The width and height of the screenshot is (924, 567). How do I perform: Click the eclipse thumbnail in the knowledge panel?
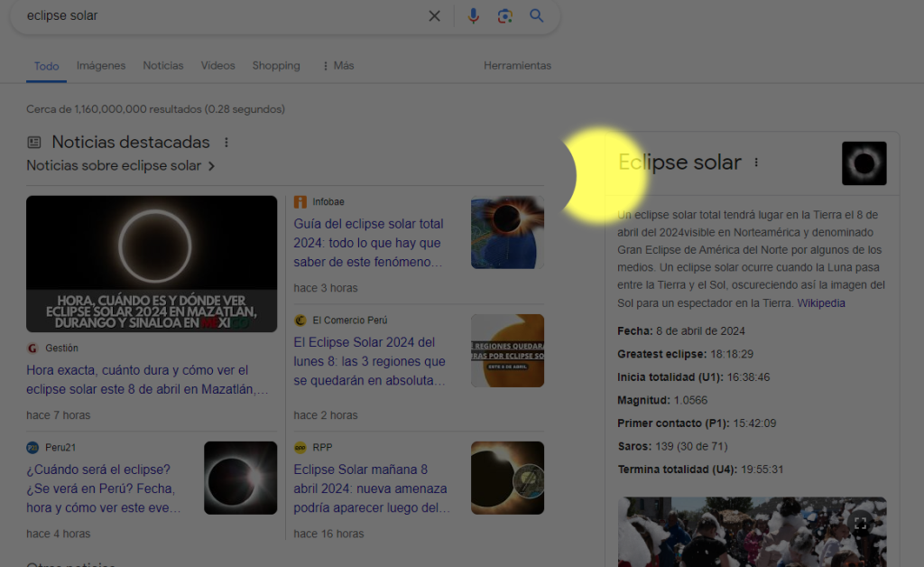(864, 163)
